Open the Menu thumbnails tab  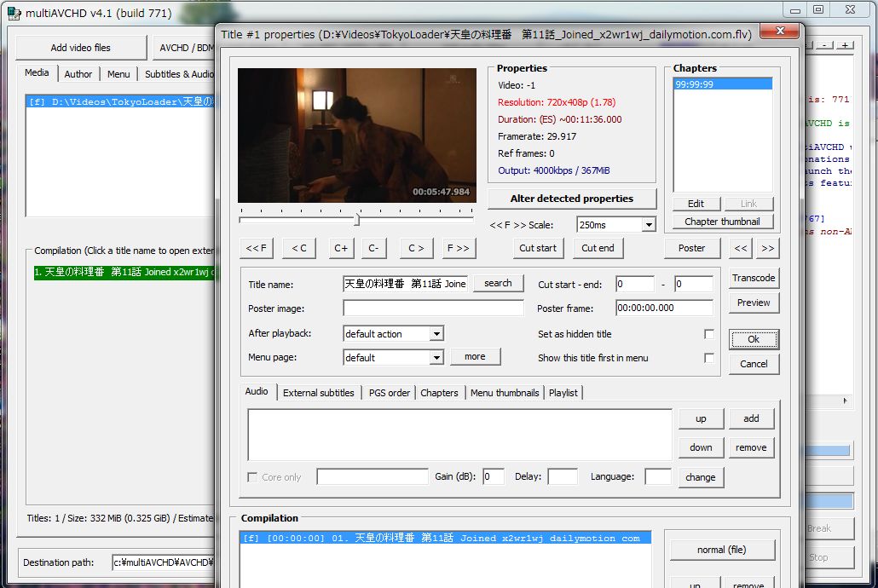coord(505,393)
